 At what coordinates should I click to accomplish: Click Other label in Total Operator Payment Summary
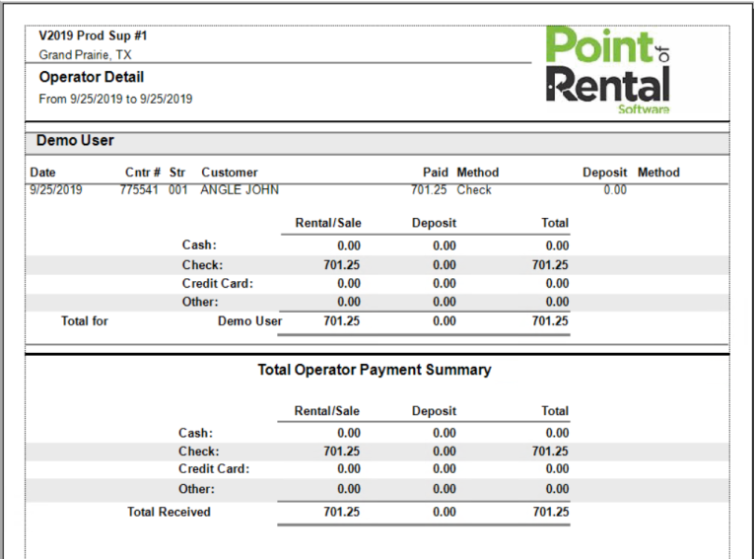click(196, 489)
